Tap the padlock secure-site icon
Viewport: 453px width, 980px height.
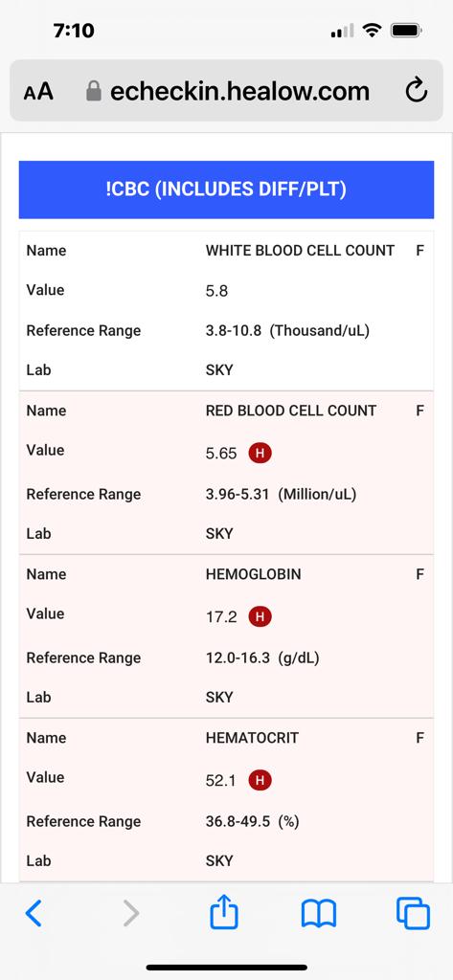93,91
